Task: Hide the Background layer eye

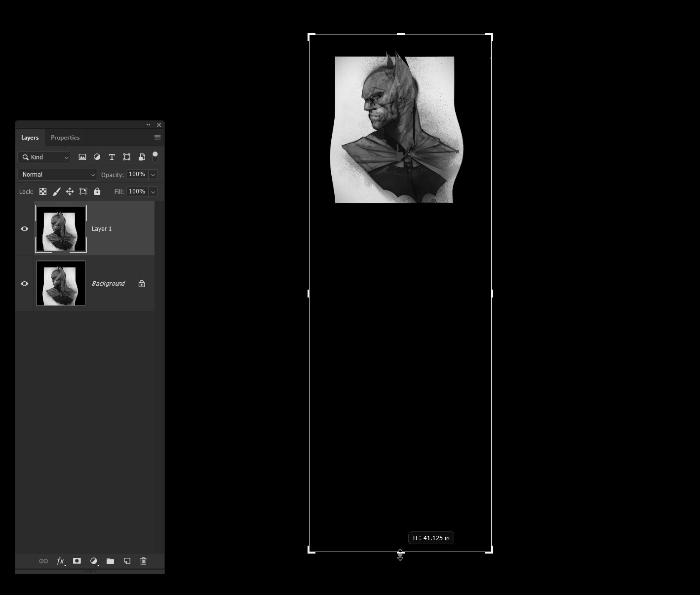Action: (25, 284)
